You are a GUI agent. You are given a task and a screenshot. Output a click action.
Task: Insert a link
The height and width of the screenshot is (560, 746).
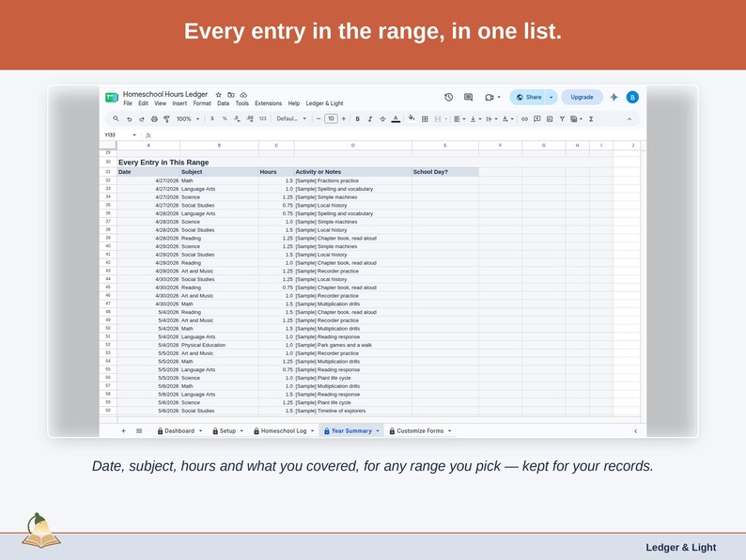(x=524, y=119)
